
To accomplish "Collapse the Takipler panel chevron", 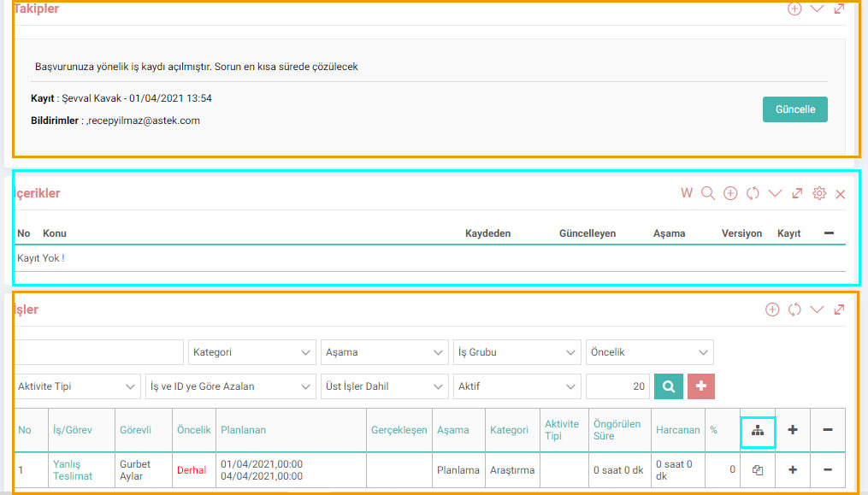I will (x=817, y=9).
